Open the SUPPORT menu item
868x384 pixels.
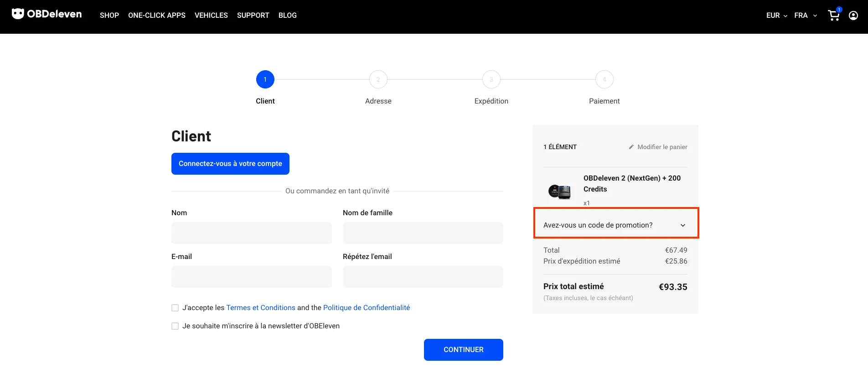click(x=253, y=16)
